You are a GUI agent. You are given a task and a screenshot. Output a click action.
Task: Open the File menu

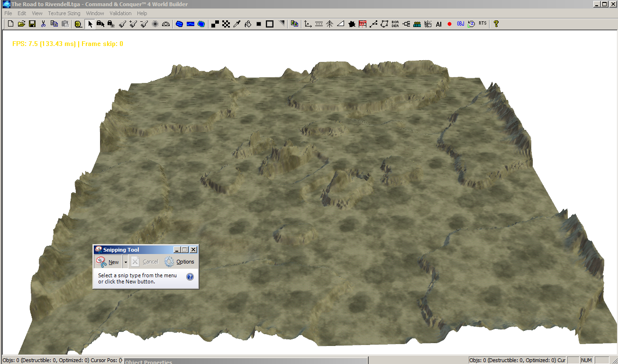click(x=9, y=13)
